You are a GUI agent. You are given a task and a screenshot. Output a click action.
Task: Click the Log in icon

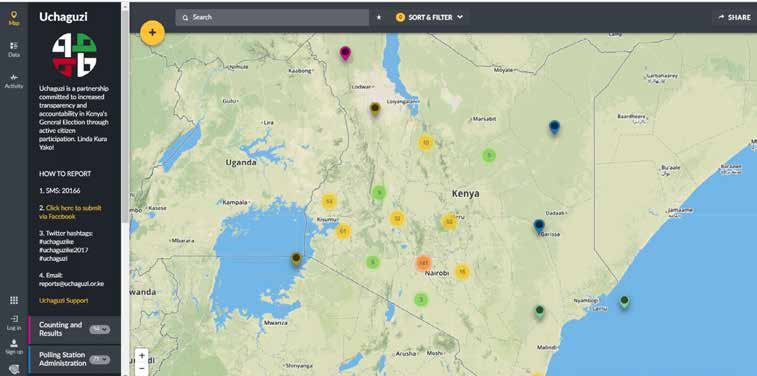pos(14,322)
